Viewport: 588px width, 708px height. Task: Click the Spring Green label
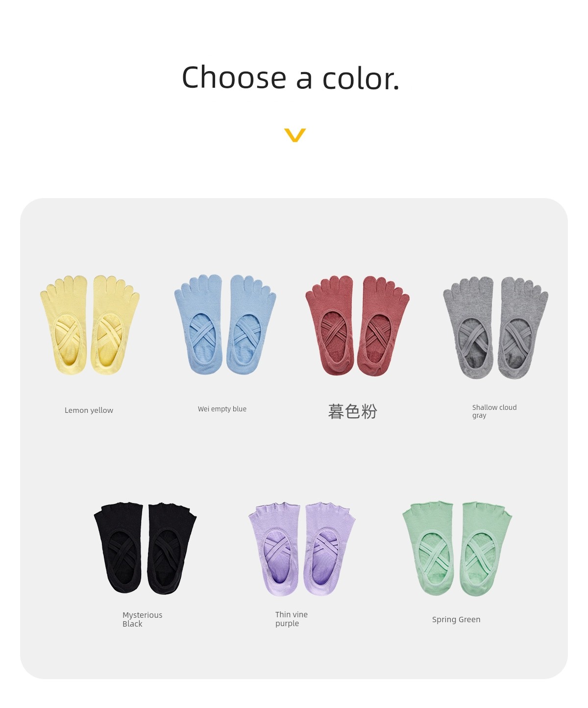point(456,619)
